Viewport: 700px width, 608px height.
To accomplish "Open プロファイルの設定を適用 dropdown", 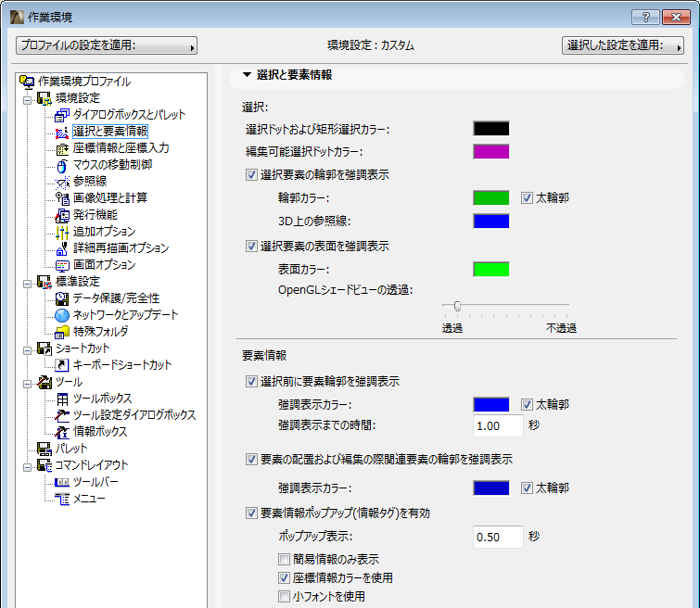I will (107, 45).
